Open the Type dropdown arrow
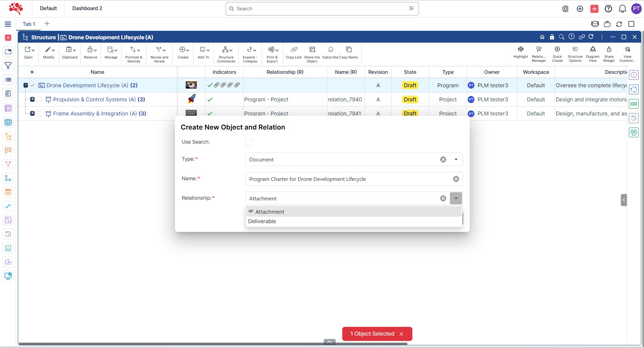The image size is (644, 348). click(456, 159)
